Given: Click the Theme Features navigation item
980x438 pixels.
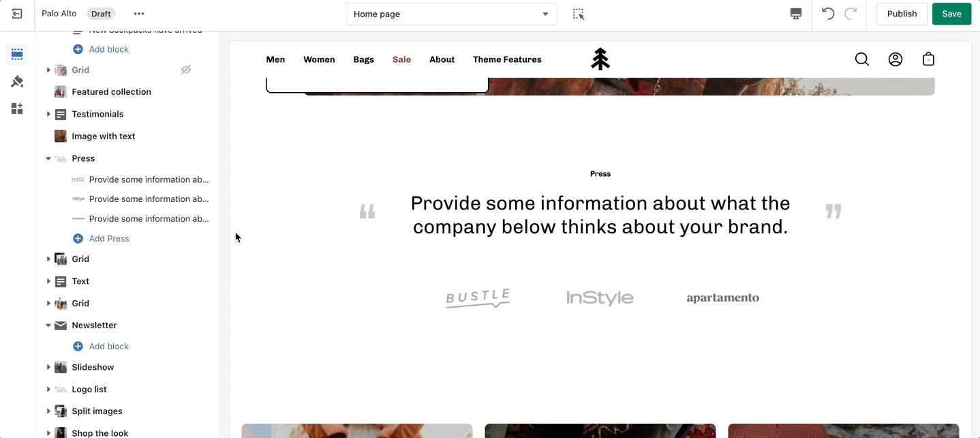Looking at the screenshot, I should point(507,59).
